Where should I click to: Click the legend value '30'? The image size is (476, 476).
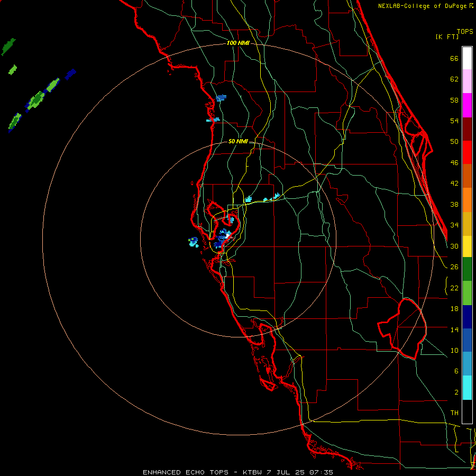454,246
